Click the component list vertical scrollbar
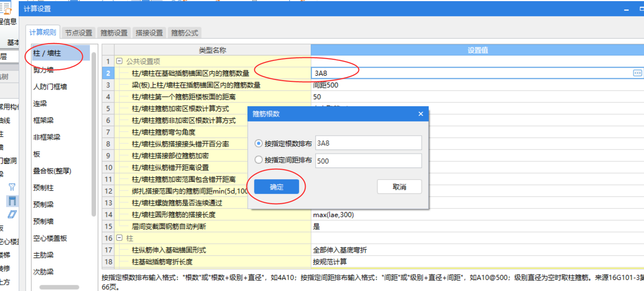Image resolution: width=644 pixels, height=291 pixels. coord(93,135)
